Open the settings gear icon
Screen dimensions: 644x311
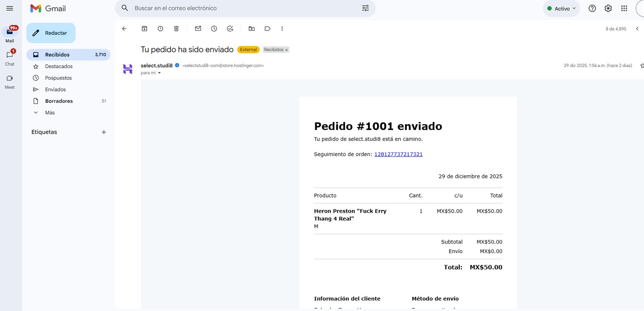(608, 8)
